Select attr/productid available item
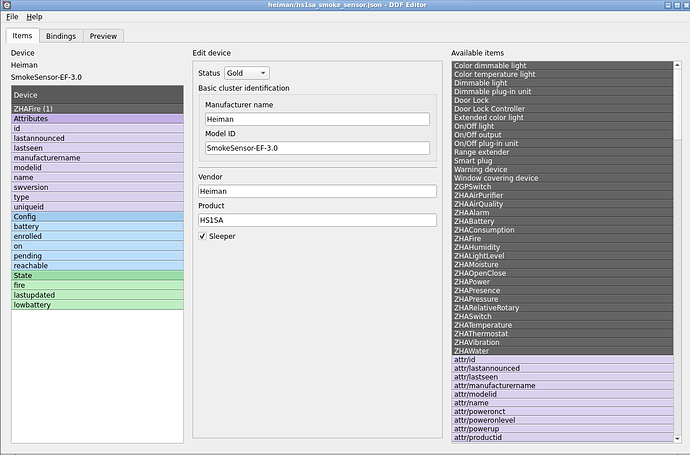This screenshot has width=690, height=455. [x=562, y=437]
